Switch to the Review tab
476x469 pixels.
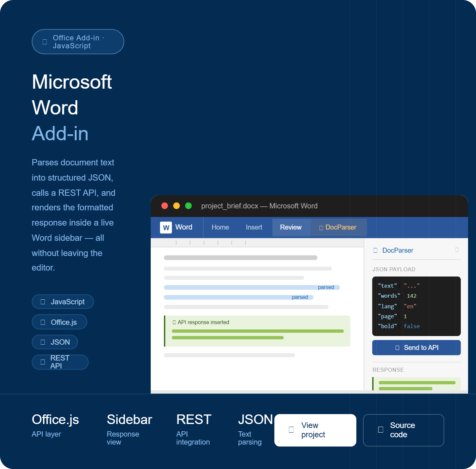pyautogui.click(x=291, y=227)
